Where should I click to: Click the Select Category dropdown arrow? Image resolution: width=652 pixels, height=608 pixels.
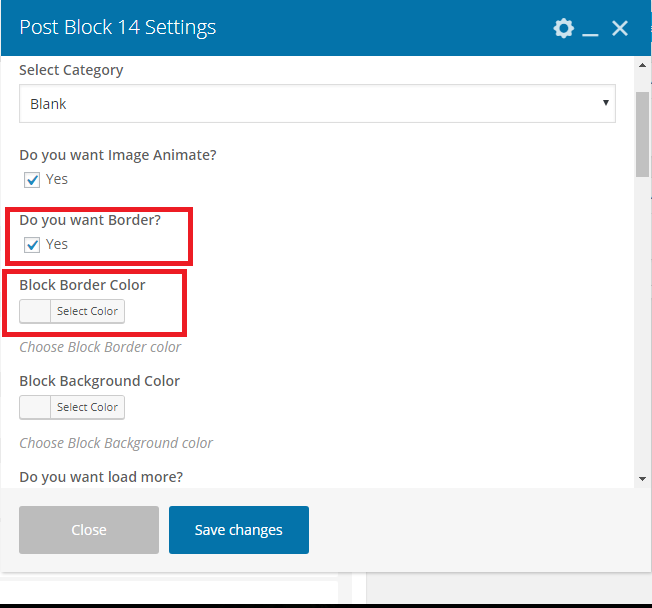605,104
